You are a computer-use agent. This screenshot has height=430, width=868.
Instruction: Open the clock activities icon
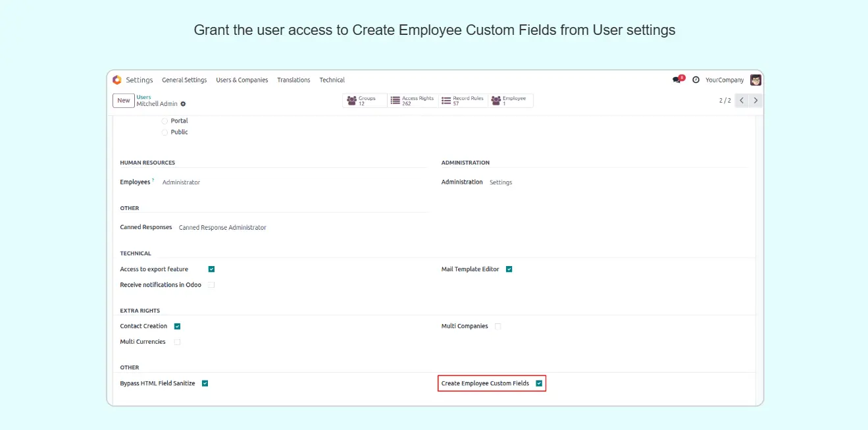696,80
